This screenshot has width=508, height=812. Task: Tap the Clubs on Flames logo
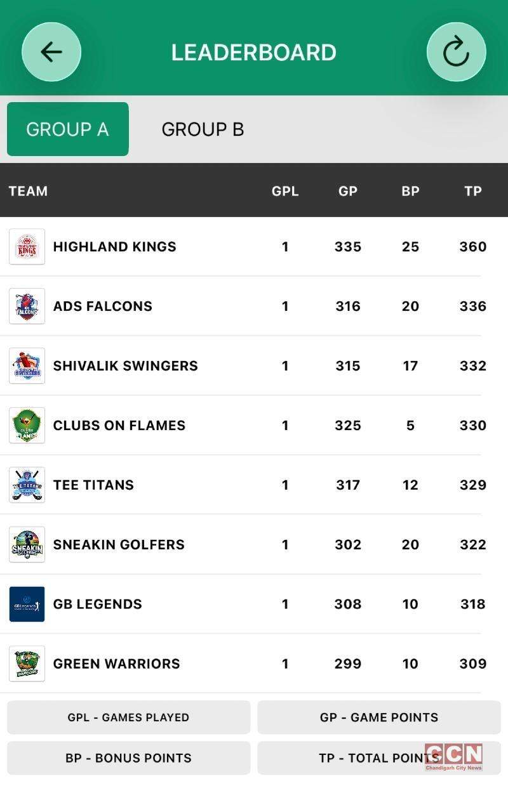coord(27,426)
